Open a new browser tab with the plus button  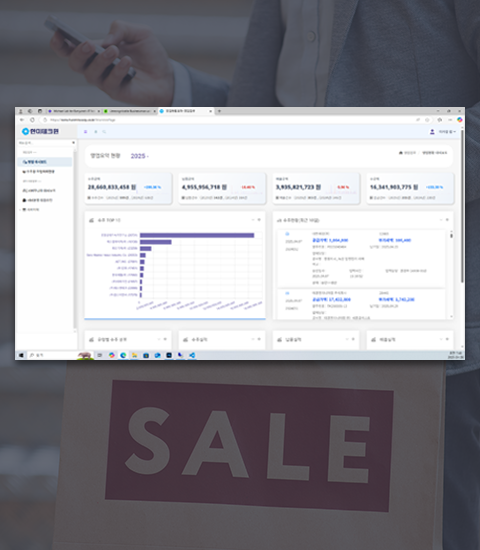point(219,111)
